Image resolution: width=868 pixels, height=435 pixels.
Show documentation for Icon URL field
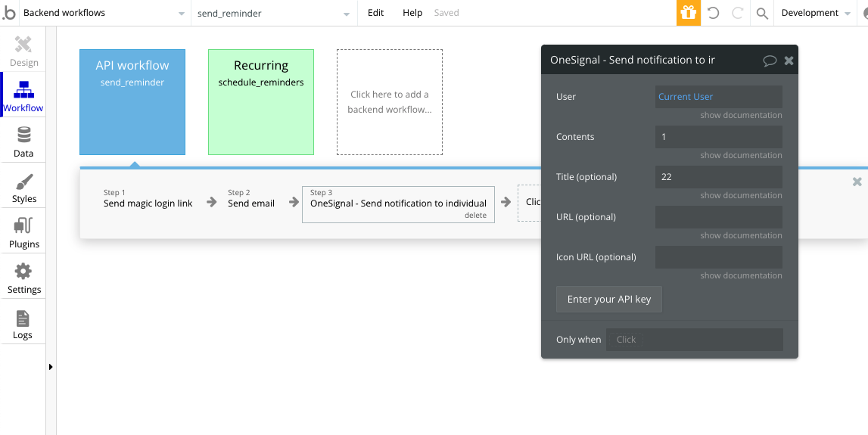tap(741, 275)
